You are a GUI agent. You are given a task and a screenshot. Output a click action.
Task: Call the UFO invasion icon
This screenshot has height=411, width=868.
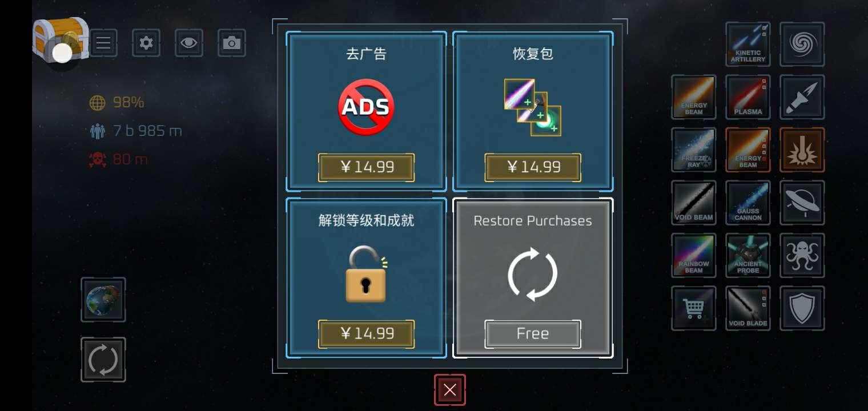click(802, 203)
